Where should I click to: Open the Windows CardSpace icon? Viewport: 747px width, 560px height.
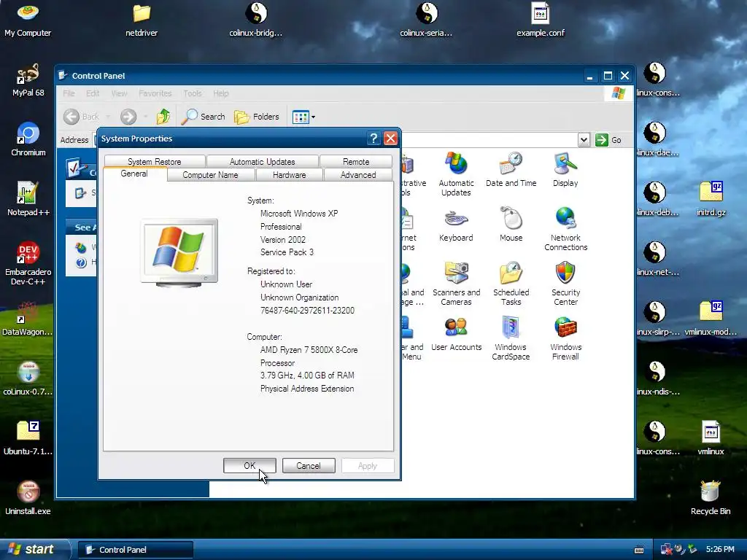point(511,338)
